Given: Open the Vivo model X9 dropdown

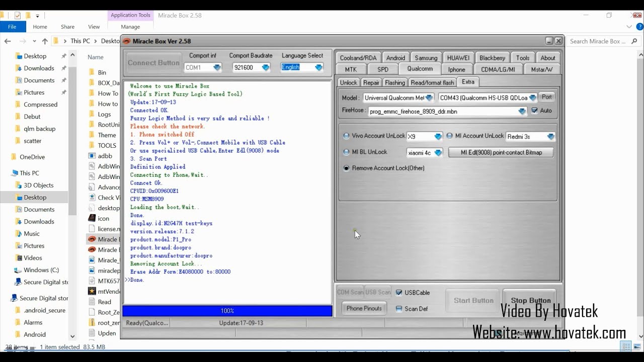Looking at the screenshot, I should tap(438, 137).
